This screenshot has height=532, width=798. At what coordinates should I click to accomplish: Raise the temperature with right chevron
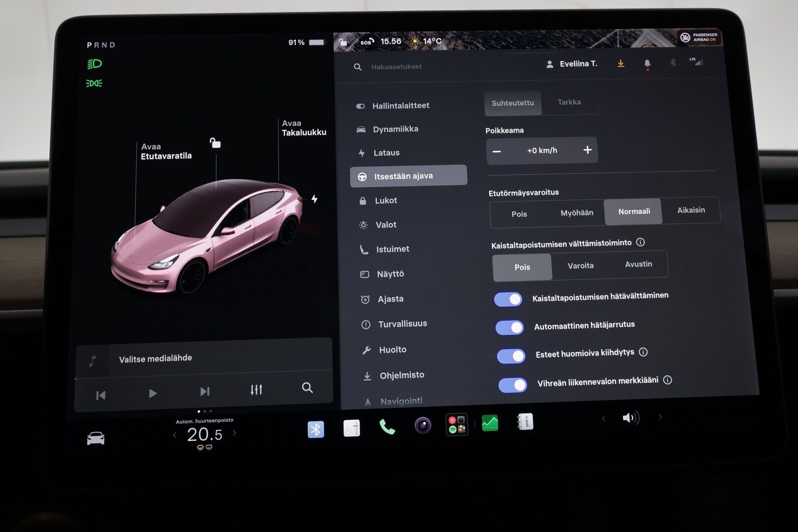(234, 432)
